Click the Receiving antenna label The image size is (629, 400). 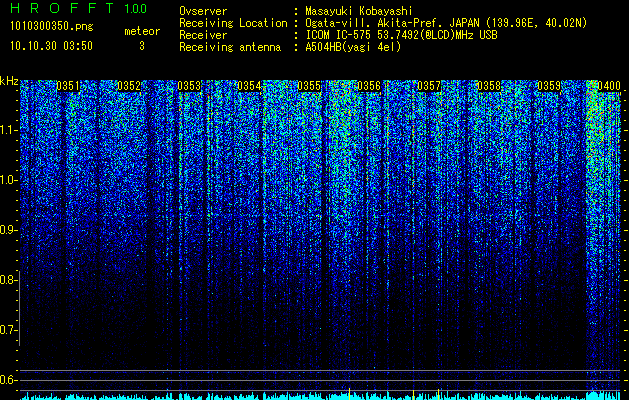(x=230, y=47)
